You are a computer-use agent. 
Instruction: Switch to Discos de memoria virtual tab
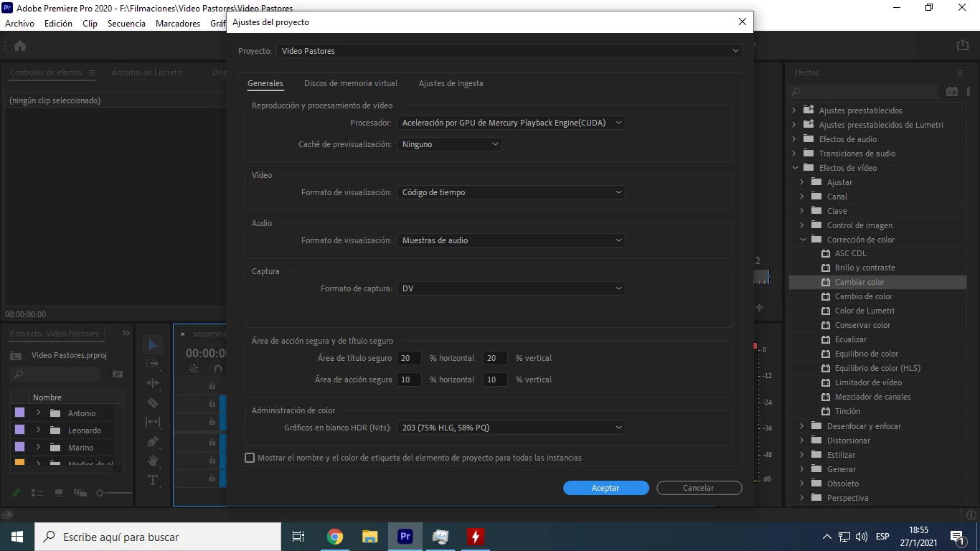click(x=351, y=83)
